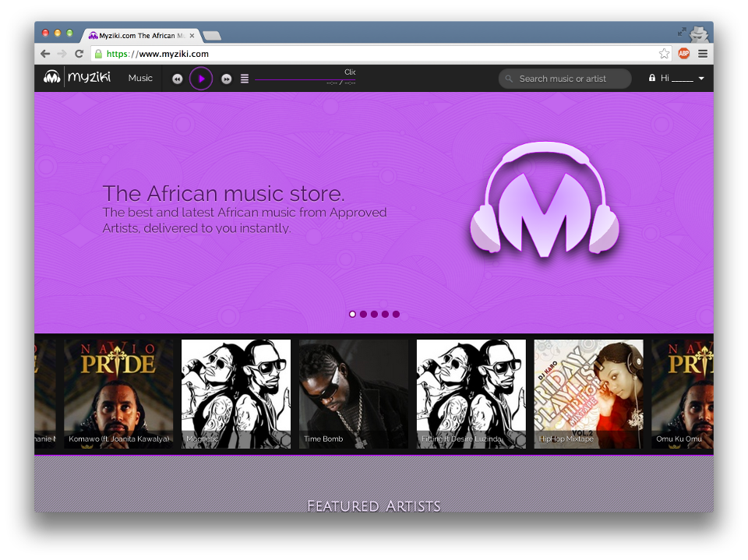This screenshot has width=748, height=560.
Task: Click the player time display '--:-- / --:--'
Action: click(341, 83)
